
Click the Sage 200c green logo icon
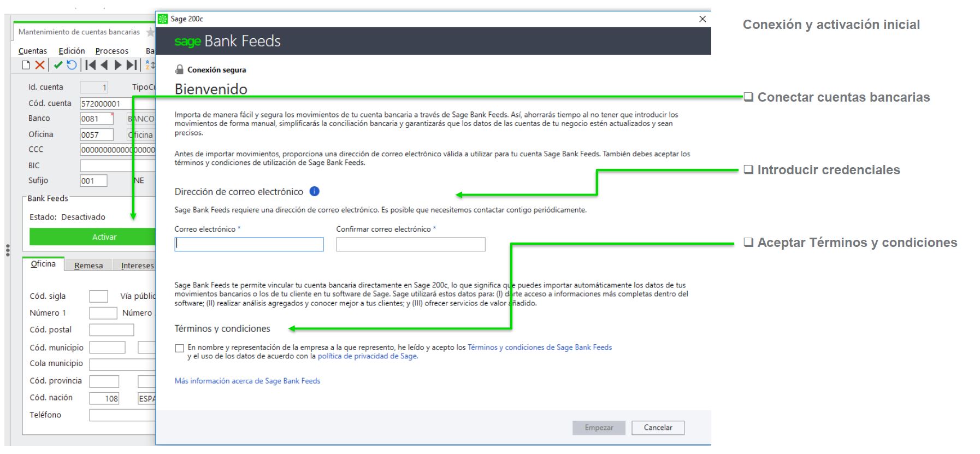[163, 19]
